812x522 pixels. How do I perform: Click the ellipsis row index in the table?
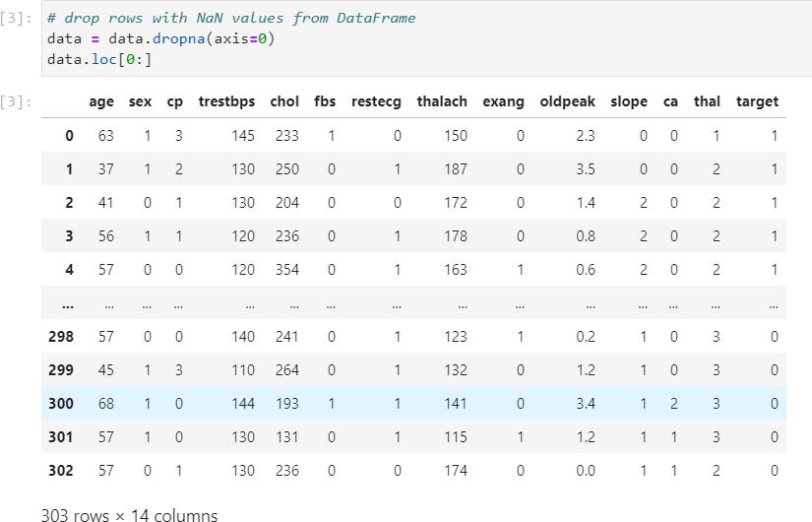click(67, 303)
